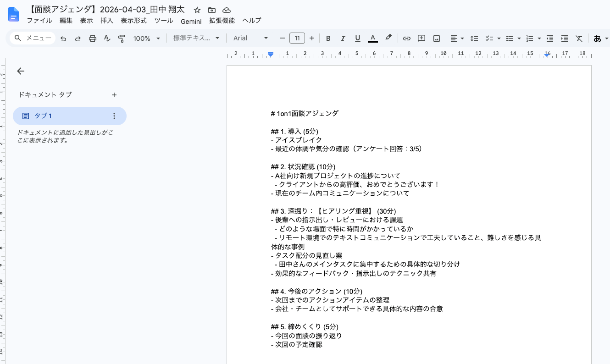
Task: Open paragraph style dropdown 標準テキスト
Action: 197,39
